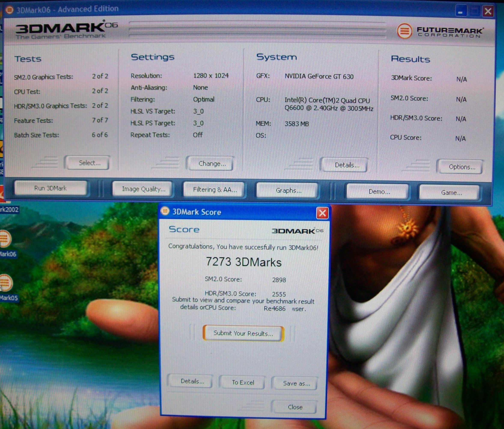
Task: Click the CPU Score N/A result
Action: tap(460, 139)
